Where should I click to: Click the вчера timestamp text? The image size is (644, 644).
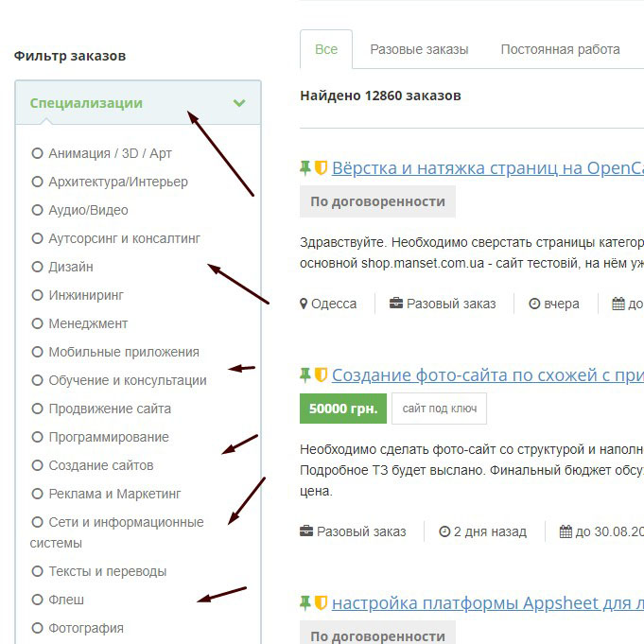click(x=562, y=304)
